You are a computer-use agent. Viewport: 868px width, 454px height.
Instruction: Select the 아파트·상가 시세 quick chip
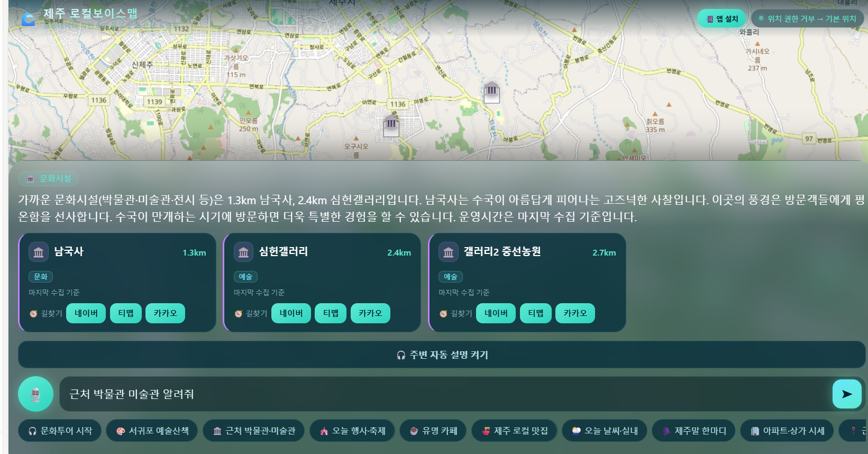(x=787, y=431)
